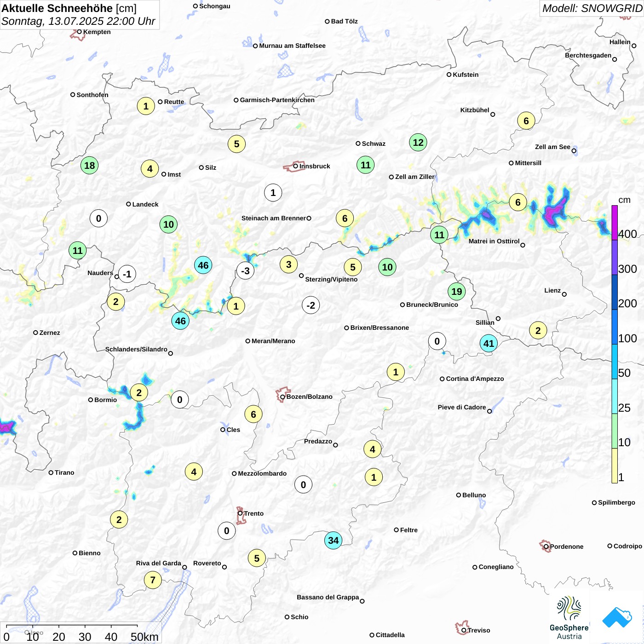Image resolution: width=644 pixels, height=644 pixels.
Task: Click the Brixen/Bressanone label
Action: point(379,328)
